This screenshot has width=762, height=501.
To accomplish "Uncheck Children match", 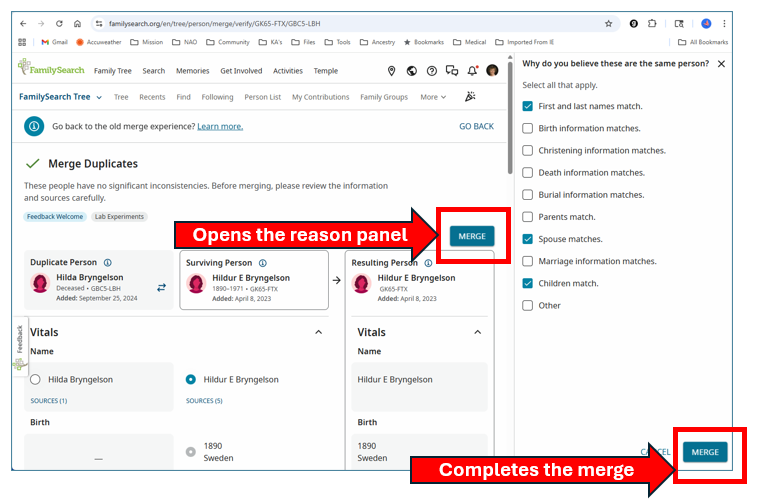I will pyautogui.click(x=527, y=283).
